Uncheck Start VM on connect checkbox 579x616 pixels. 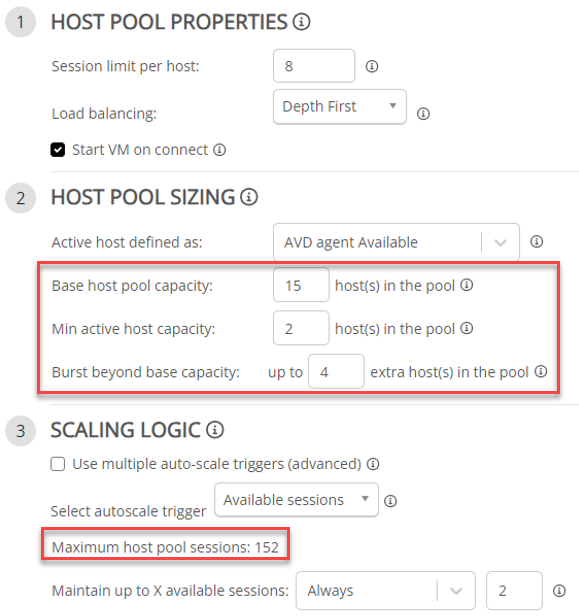58,150
